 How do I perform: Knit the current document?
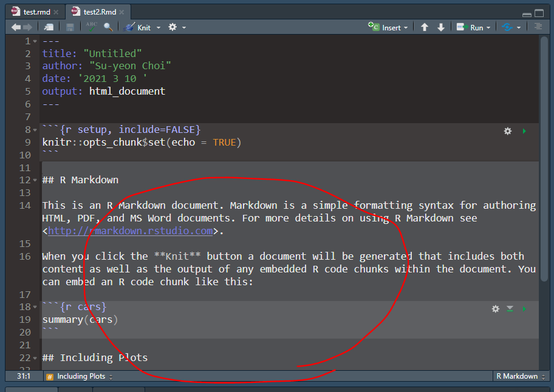pyautogui.click(x=137, y=27)
